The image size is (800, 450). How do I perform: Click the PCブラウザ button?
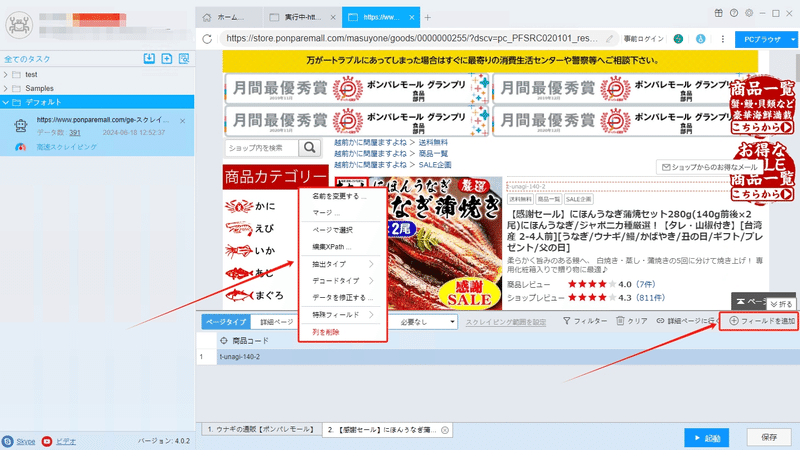[762, 39]
